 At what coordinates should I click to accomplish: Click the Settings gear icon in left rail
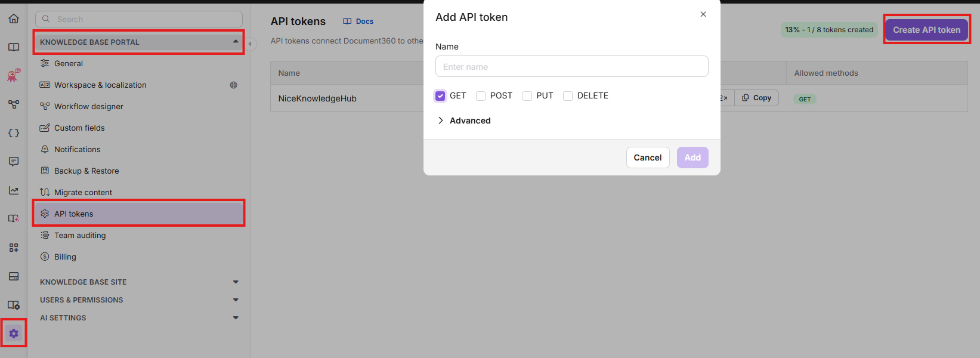click(14, 334)
